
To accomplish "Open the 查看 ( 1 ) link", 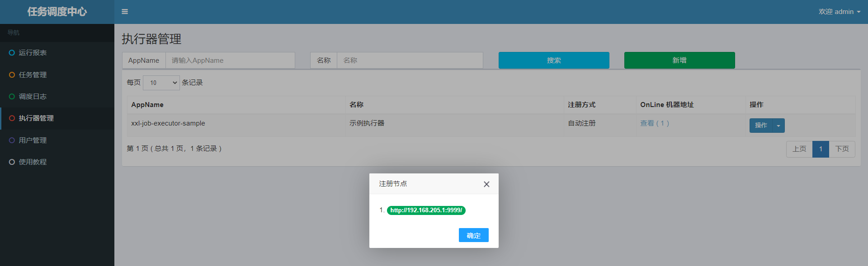I will coord(654,123).
